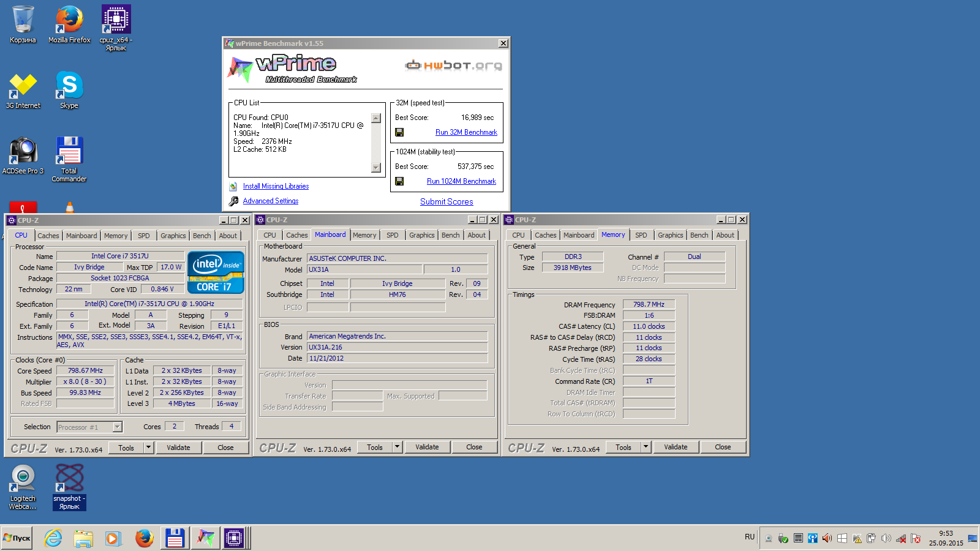Click the HWBOT.org logo in wPrime
The width and height of the screenshot is (980, 551).
click(453, 65)
